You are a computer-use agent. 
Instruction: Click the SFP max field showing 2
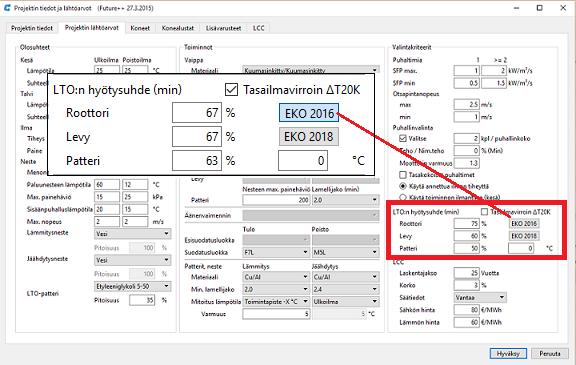(494, 71)
